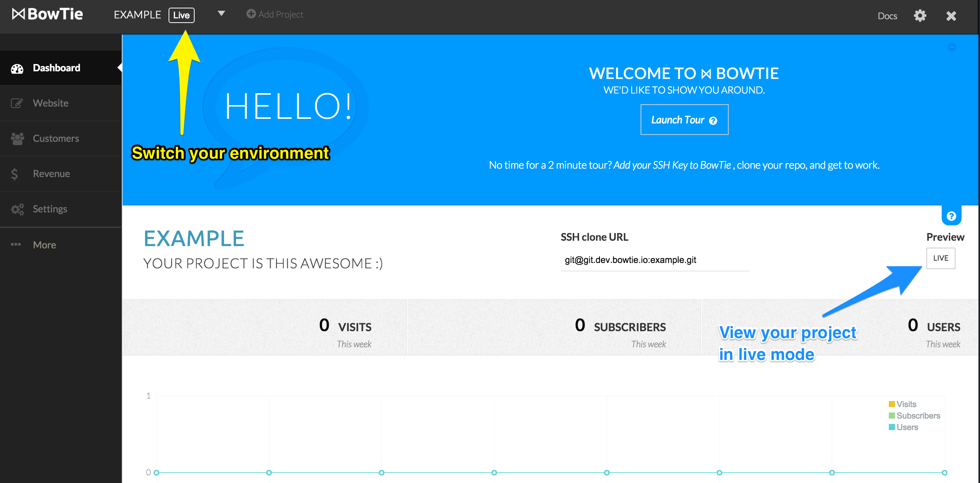Click Add Project
Viewport: 980px width, 483px height.
pos(275,15)
